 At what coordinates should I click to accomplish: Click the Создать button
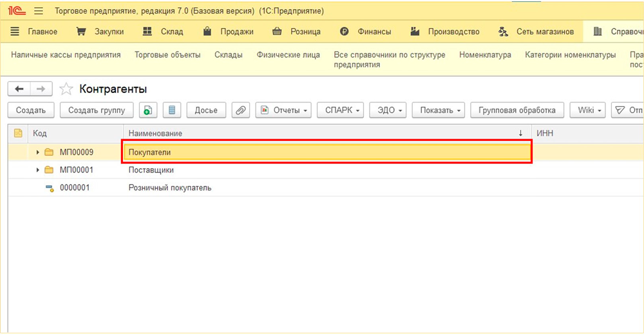pos(30,110)
